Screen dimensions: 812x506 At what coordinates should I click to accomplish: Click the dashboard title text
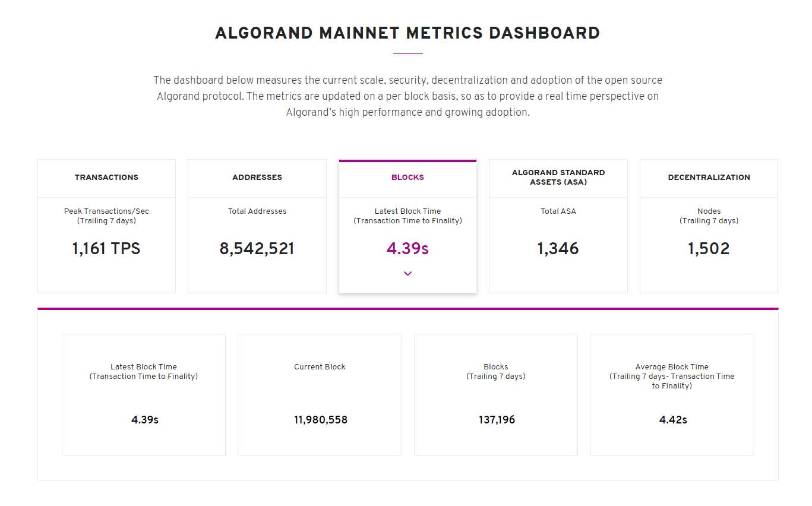(407, 33)
